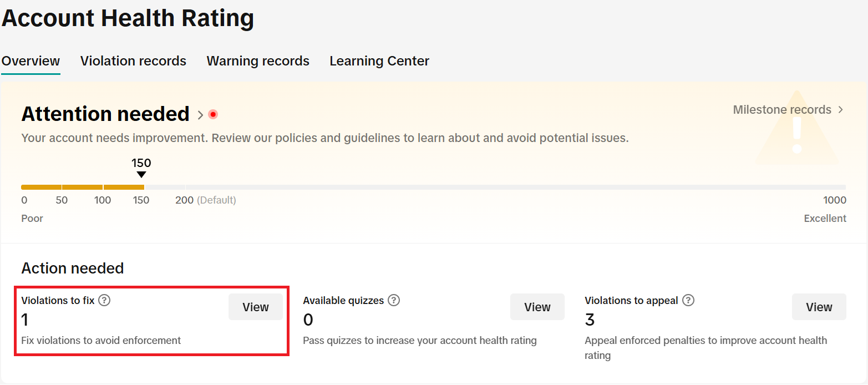
Task: Open the Learning Center tab
Action: [x=379, y=61]
